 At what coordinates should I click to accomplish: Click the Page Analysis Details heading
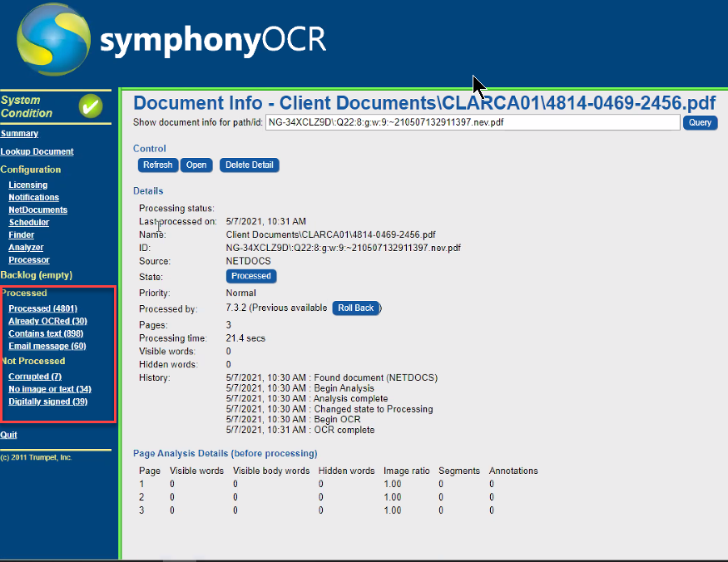pos(225,453)
